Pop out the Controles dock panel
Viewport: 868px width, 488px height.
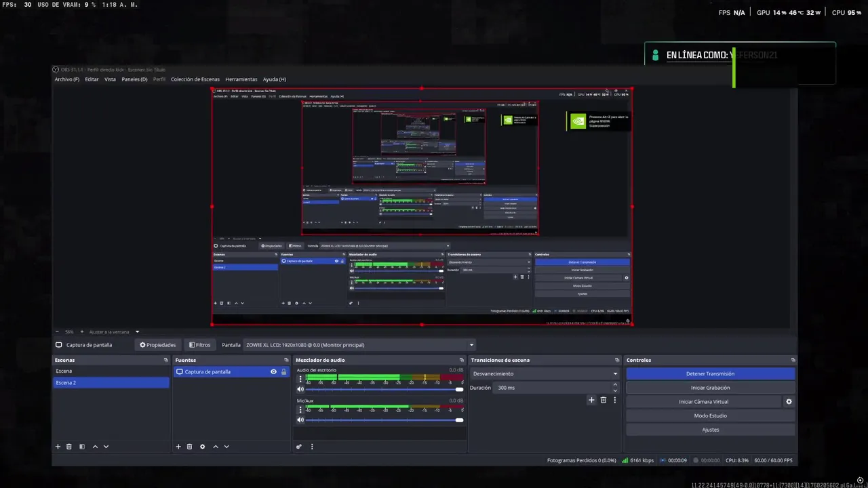pyautogui.click(x=793, y=360)
